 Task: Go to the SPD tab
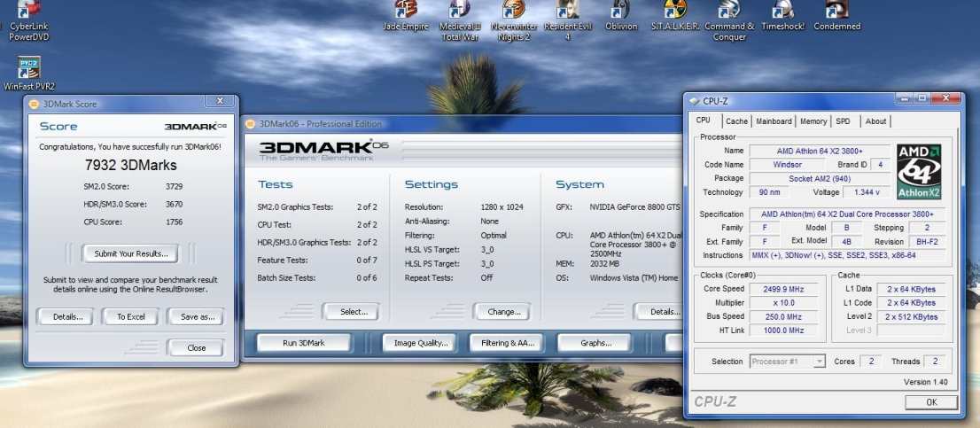844,121
